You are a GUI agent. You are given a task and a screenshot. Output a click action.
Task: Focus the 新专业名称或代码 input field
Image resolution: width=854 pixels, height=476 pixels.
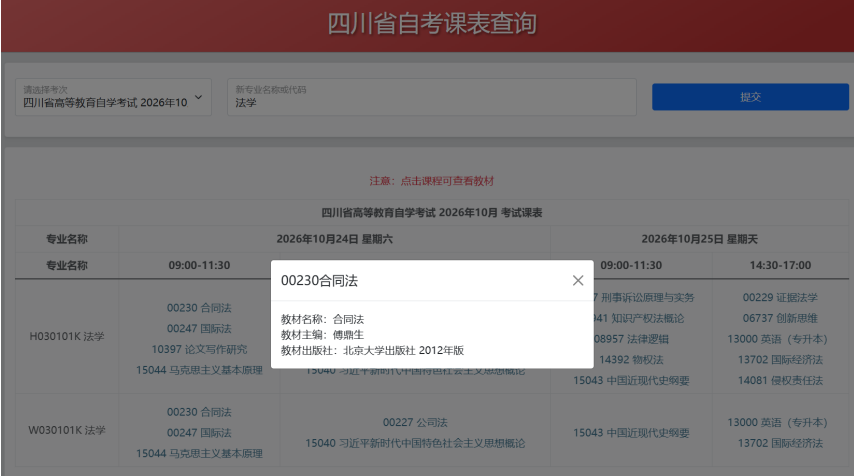point(431,97)
